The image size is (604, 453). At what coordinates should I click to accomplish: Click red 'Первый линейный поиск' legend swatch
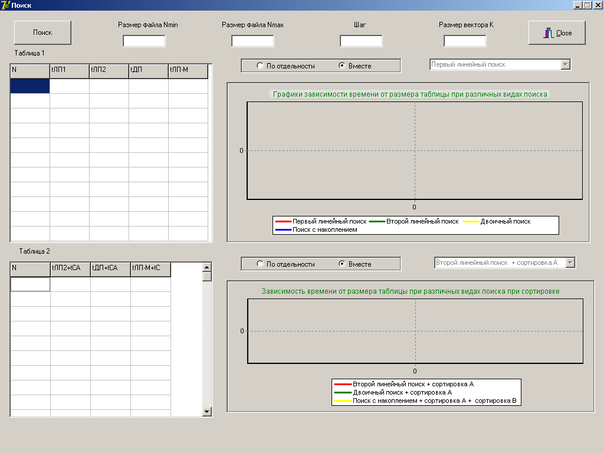pos(283,221)
